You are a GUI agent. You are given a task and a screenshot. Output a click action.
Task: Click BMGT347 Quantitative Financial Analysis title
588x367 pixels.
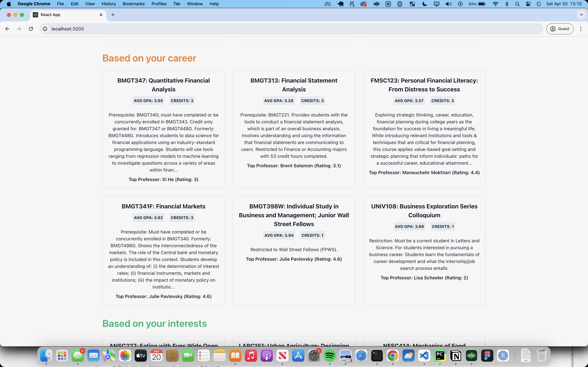tap(164, 85)
